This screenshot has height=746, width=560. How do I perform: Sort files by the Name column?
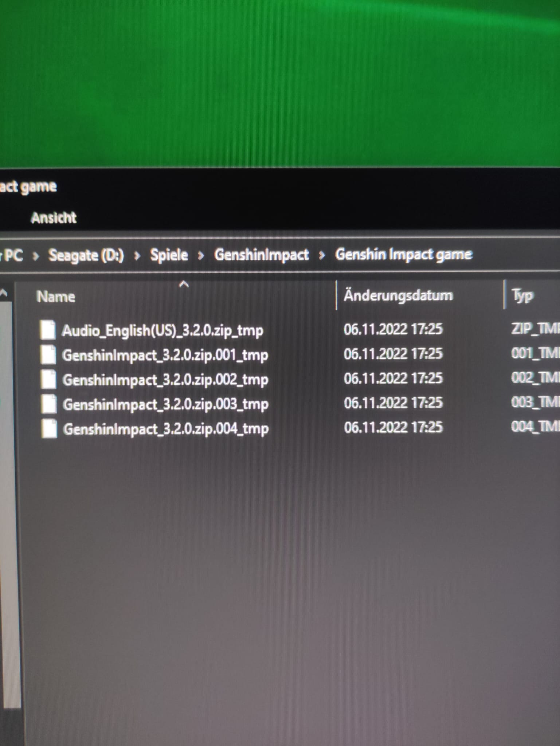click(56, 297)
